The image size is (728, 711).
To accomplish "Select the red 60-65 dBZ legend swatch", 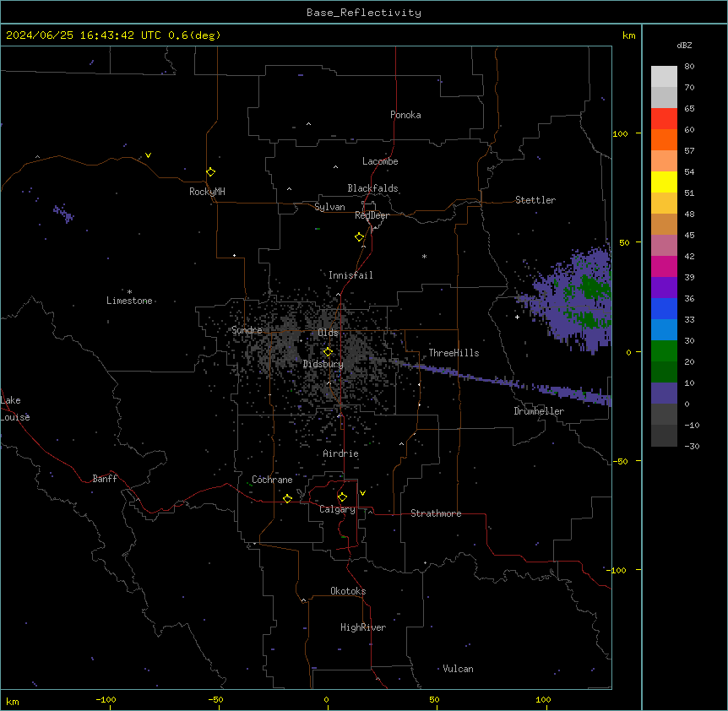I will point(664,119).
